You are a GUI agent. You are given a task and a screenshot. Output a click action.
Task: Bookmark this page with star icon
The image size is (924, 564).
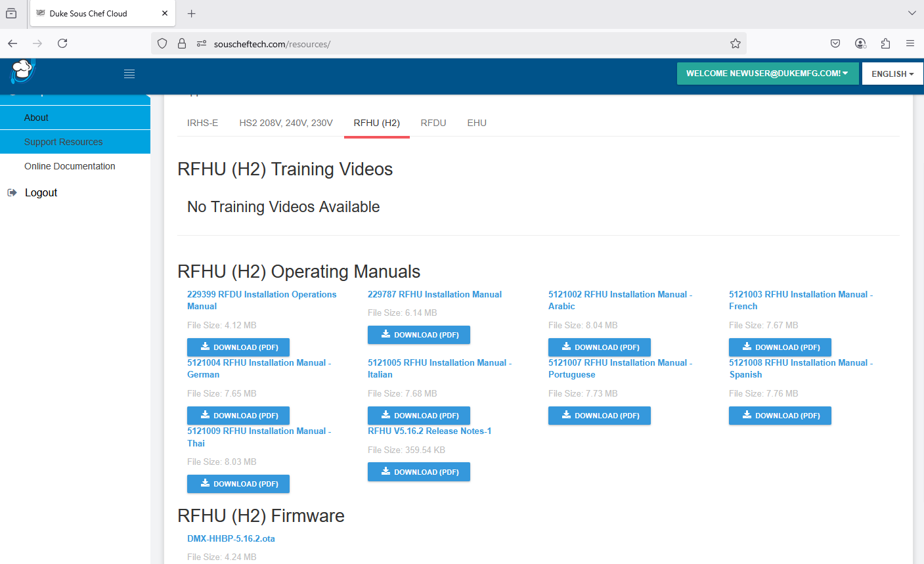click(x=736, y=43)
